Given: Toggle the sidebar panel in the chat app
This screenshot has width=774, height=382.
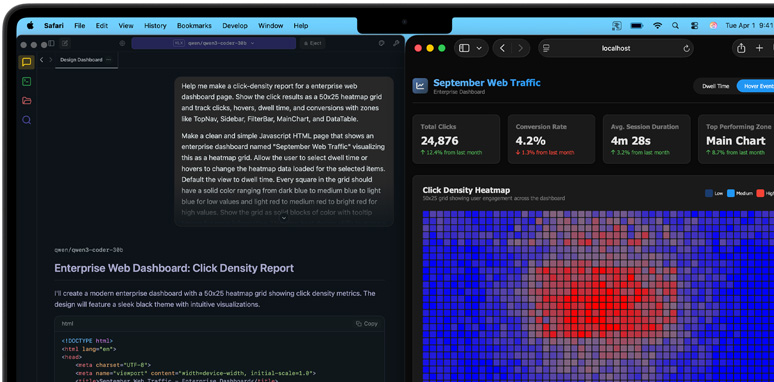Looking at the screenshot, I should tap(51, 43).
